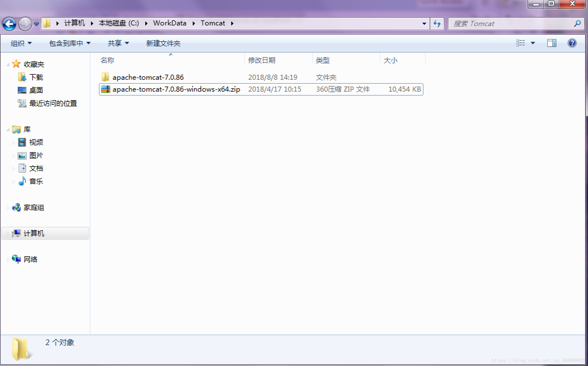Click the 图片 picture icon
This screenshot has width=588, height=366.
click(x=22, y=156)
